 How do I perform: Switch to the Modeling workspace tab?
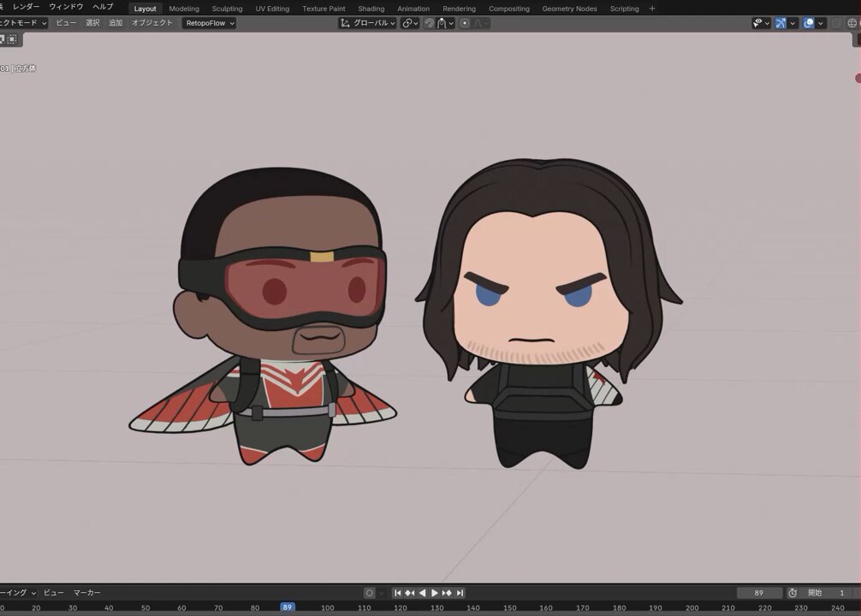(184, 9)
